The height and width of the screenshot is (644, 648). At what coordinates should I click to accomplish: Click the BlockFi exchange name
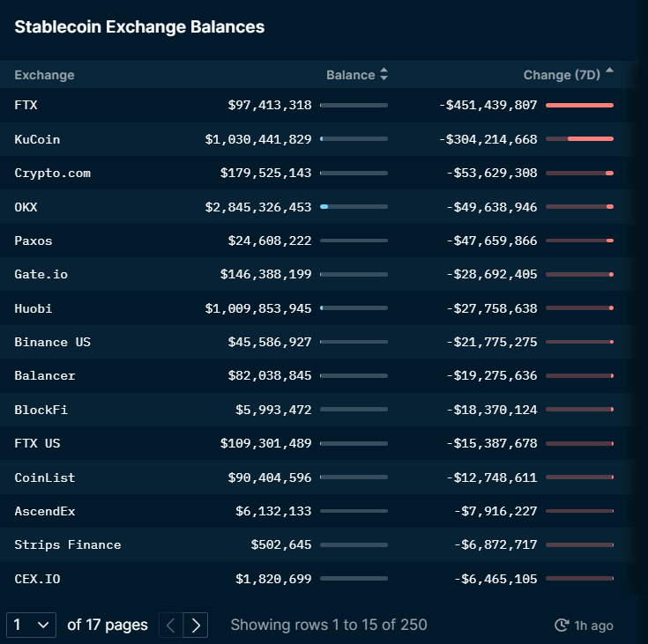click(x=41, y=410)
